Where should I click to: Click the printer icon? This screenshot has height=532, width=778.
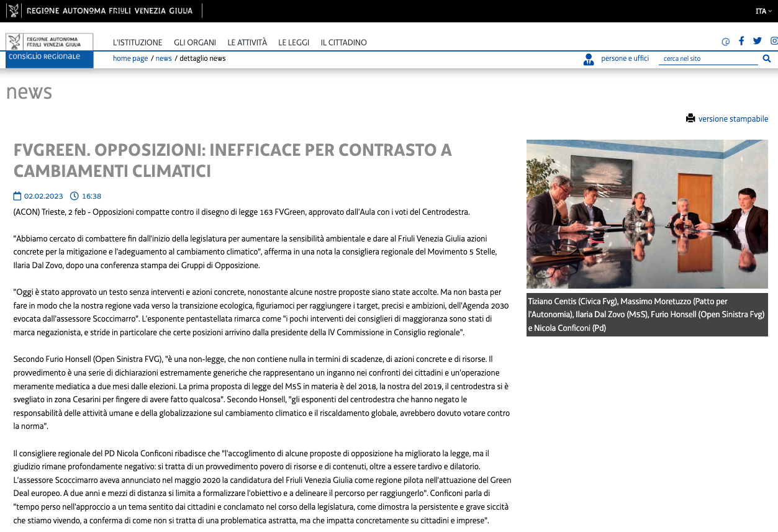(690, 118)
